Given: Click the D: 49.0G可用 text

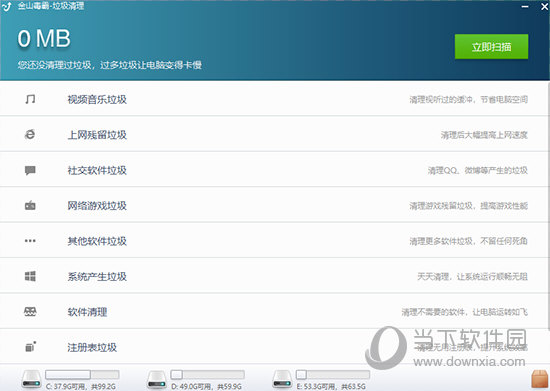Looking at the screenshot, I should click(x=191, y=386).
